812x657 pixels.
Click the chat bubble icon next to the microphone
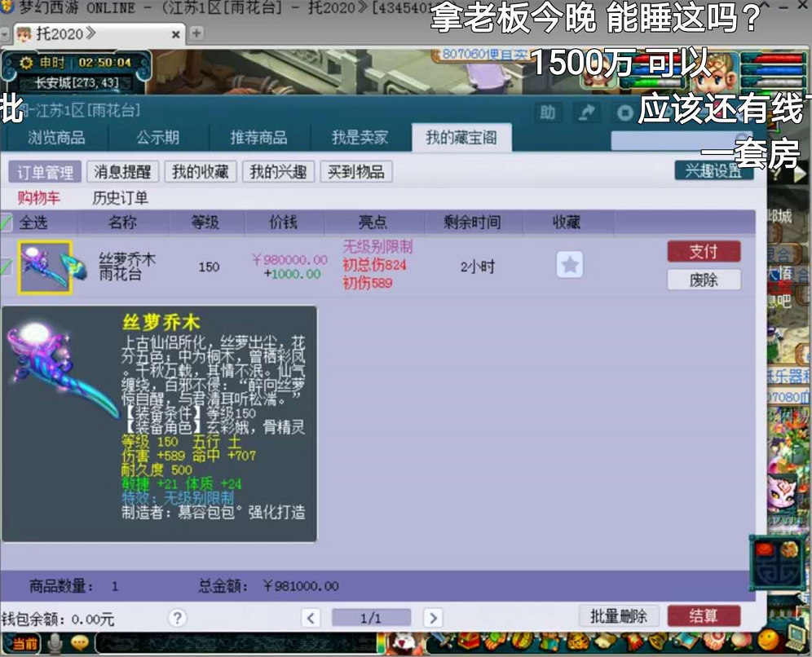pyautogui.click(x=80, y=642)
